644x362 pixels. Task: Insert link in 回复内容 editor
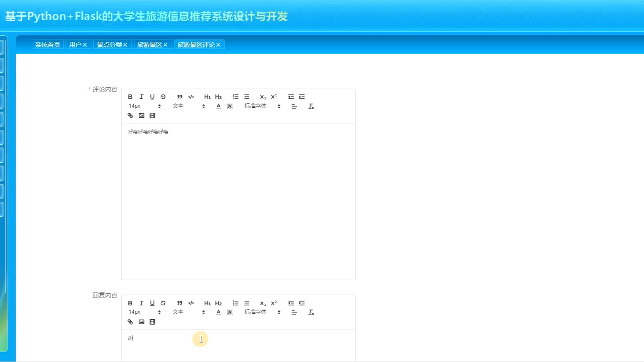pyautogui.click(x=130, y=322)
